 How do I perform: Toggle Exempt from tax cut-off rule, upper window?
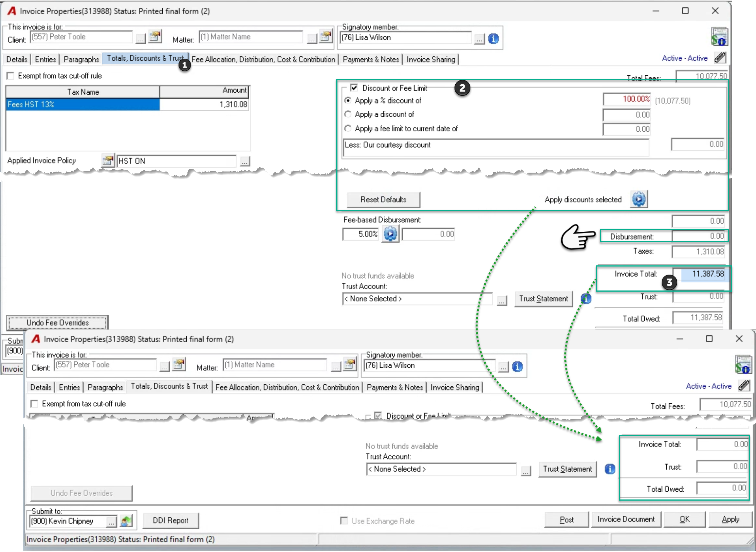click(11, 76)
